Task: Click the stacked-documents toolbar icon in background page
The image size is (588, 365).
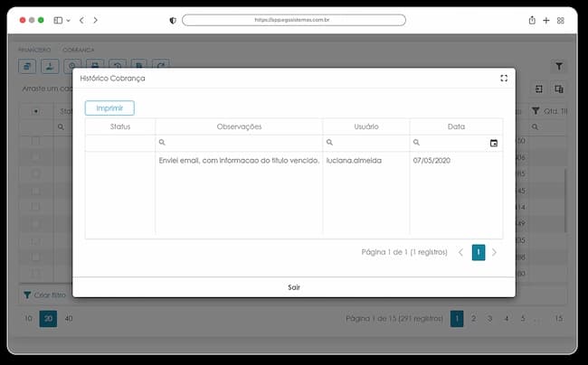Action: 27,67
